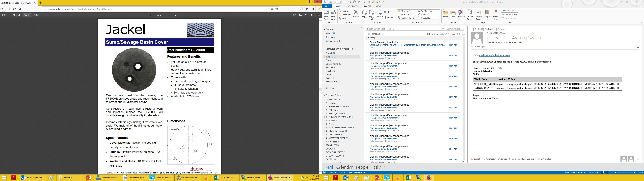This screenshot has width=644, height=181.
Task: Open the Firefox hamburger menu
Action: (x=319, y=9)
